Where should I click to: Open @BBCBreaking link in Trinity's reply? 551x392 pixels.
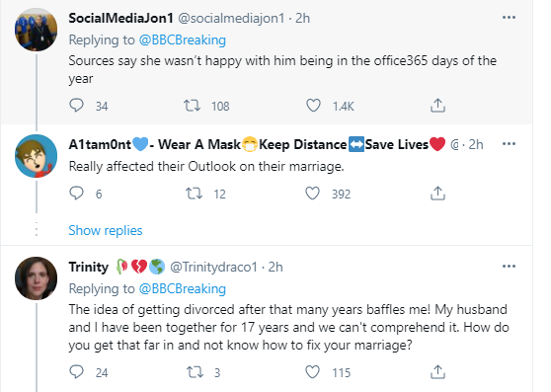point(183,288)
